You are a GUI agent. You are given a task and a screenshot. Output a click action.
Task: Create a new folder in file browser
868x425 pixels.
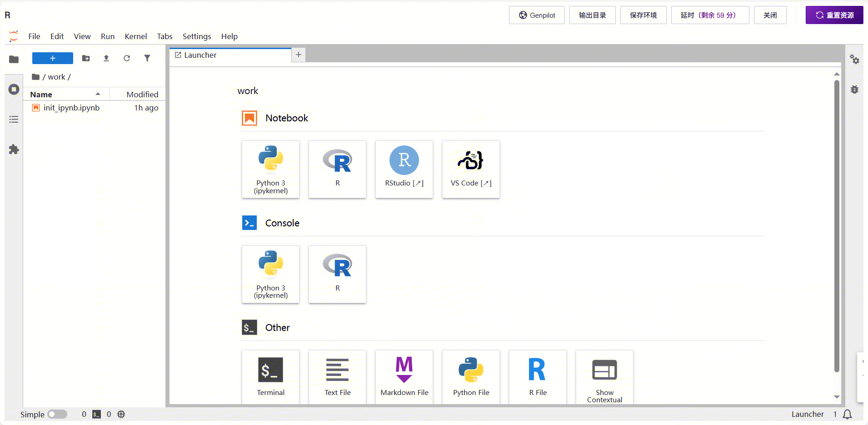pyautogui.click(x=86, y=58)
